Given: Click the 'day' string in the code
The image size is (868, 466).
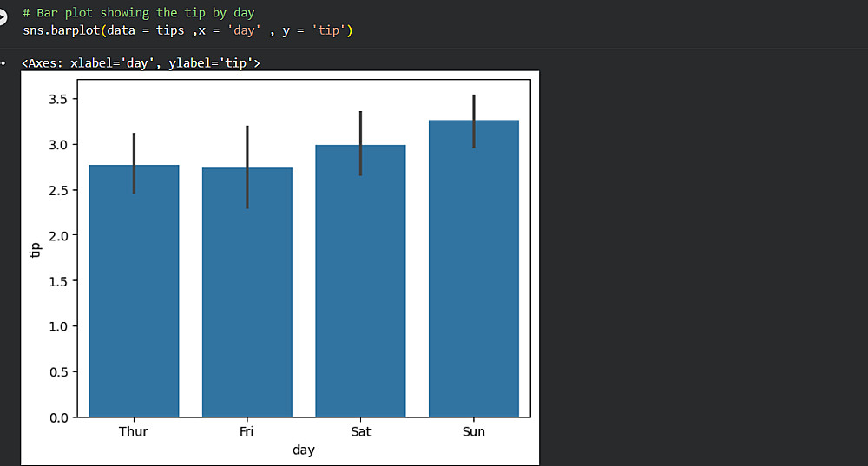Looking at the screenshot, I should (244, 30).
